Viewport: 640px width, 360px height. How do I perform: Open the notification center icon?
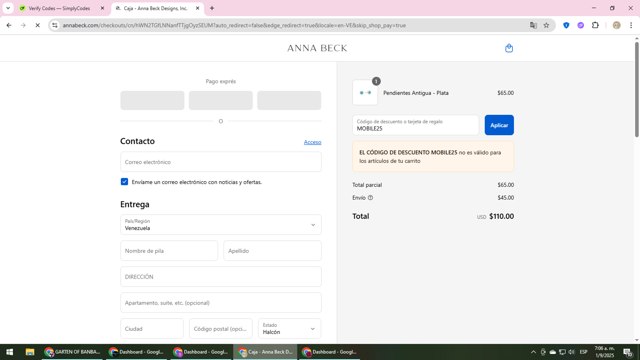pos(628,352)
